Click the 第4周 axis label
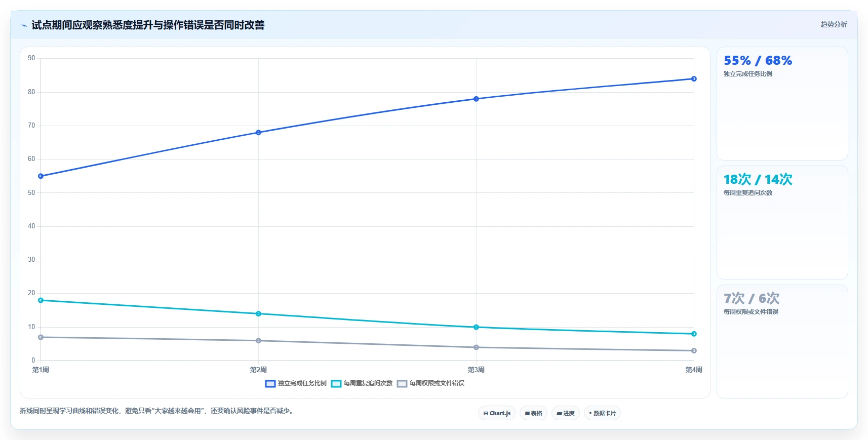868x440 pixels. pos(694,370)
